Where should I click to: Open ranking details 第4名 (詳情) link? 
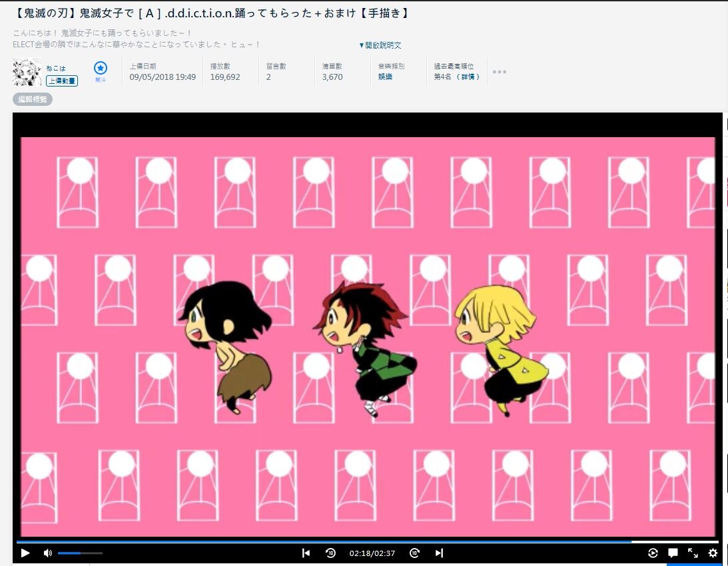point(457,77)
